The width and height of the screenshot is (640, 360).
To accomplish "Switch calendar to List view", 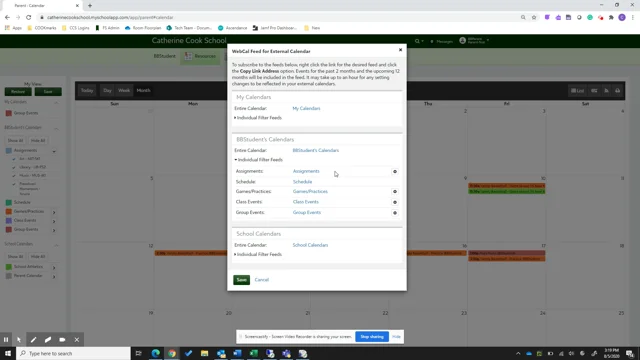I will (577, 91).
